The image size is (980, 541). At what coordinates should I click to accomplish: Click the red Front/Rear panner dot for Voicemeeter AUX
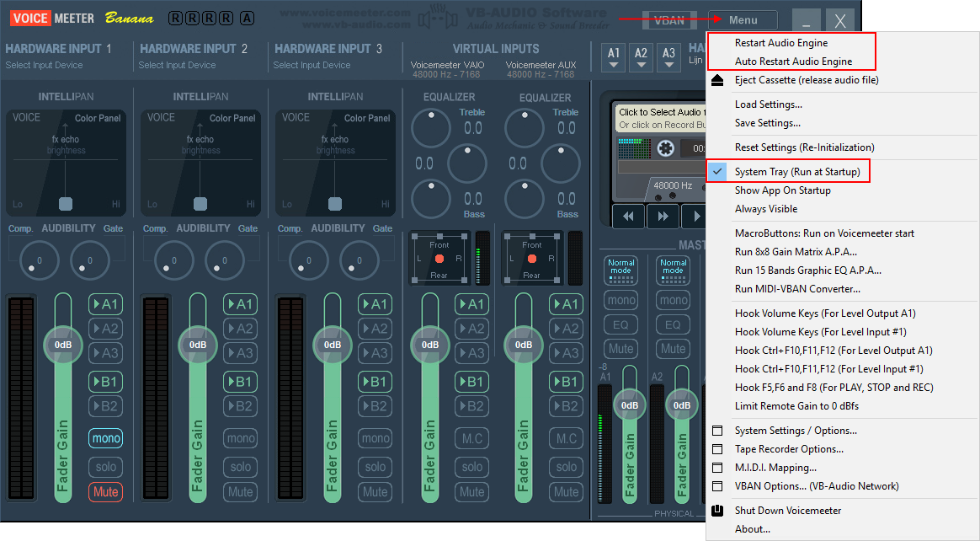click(532, 259)
